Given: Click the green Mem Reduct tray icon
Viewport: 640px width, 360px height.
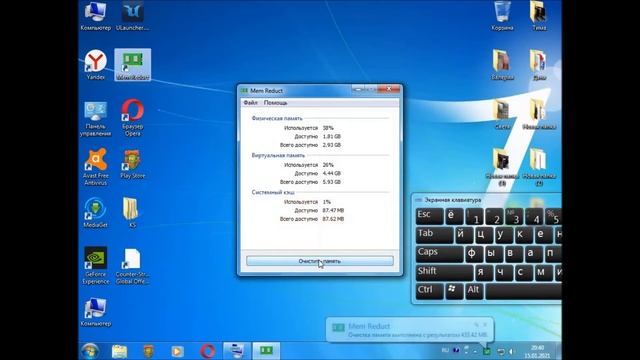Looking at the screenshot, I should (x=487, y=351).
